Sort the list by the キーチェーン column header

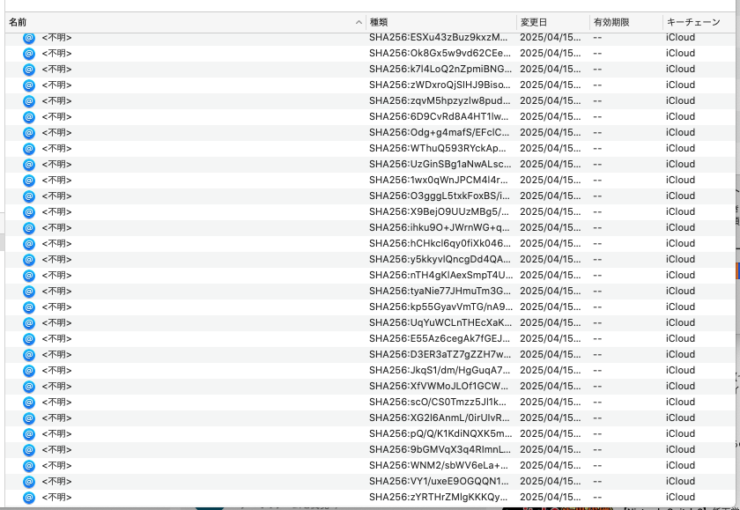698,22
